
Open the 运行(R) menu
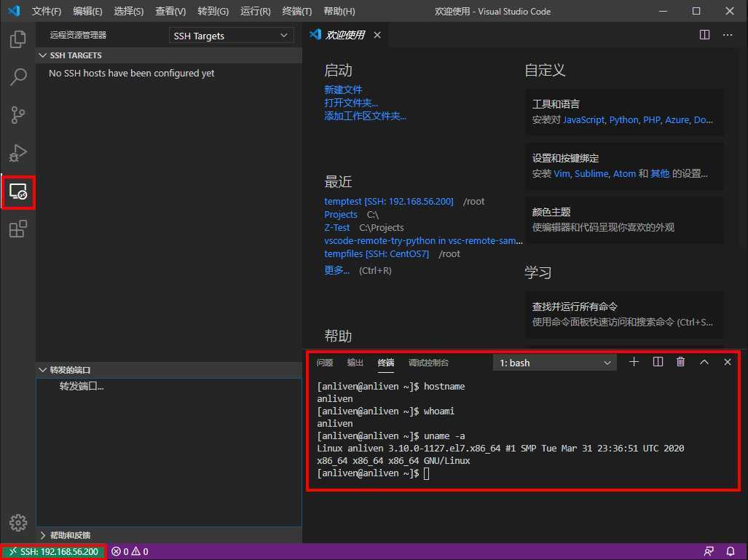click(255, 11)
